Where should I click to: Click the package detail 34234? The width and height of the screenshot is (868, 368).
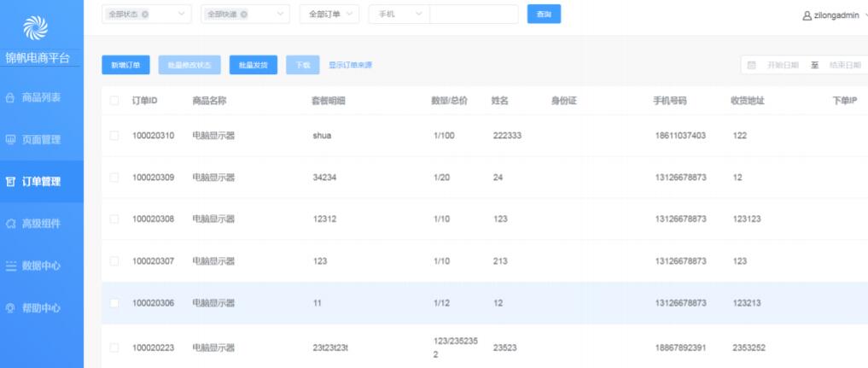324,178
